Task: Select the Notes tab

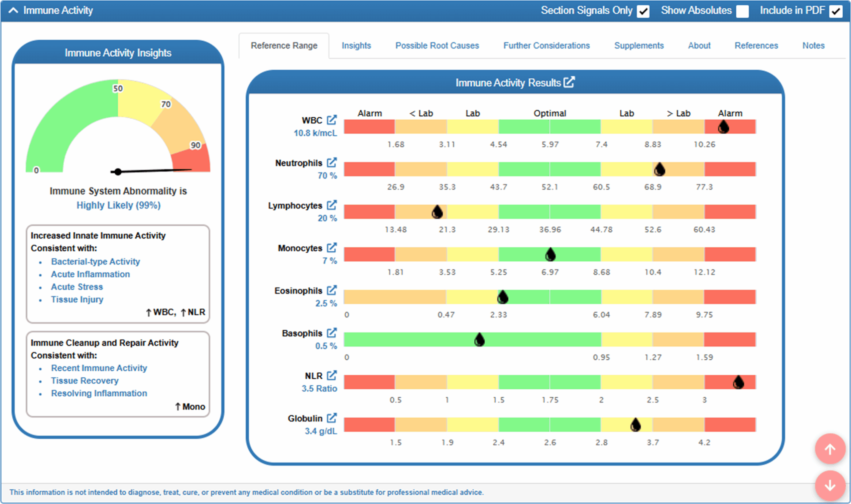Action: point(813,46)
